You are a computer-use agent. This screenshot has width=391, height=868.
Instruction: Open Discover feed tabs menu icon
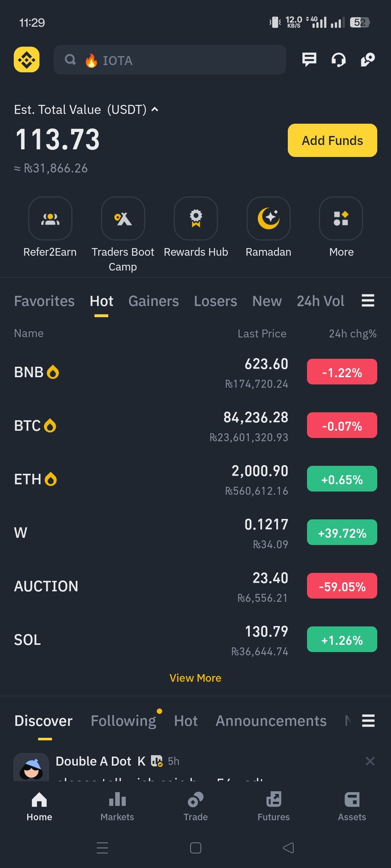point(368,720)
